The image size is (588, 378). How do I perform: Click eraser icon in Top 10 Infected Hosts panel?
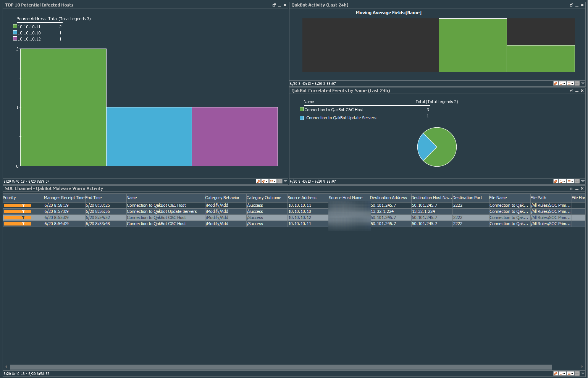point(258,181)
